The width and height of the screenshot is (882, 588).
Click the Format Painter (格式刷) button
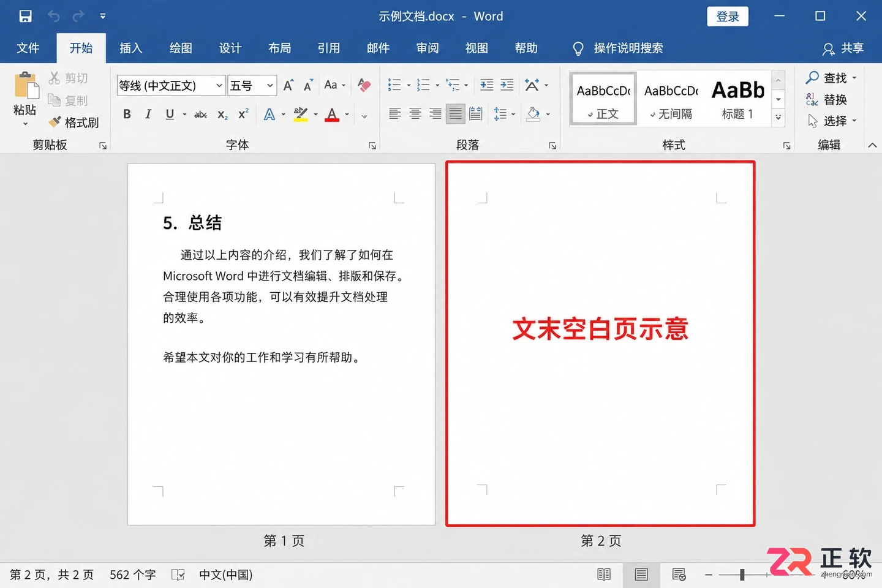click(73, 123)
